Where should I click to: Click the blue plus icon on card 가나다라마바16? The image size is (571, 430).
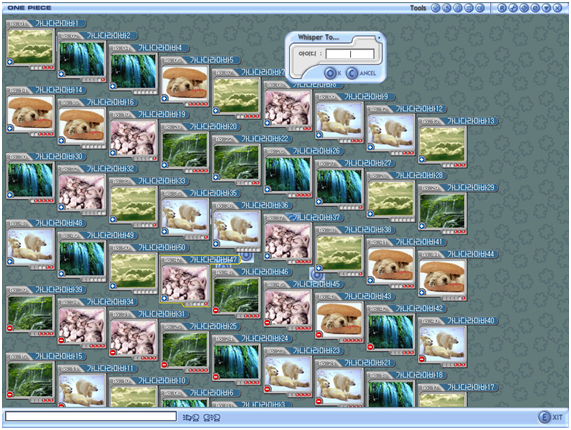tap(62, 141)
